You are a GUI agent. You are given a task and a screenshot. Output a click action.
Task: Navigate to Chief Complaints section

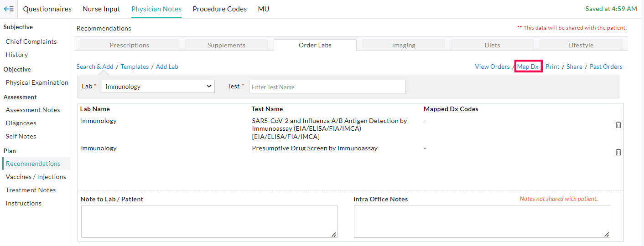tap(31, 41)
